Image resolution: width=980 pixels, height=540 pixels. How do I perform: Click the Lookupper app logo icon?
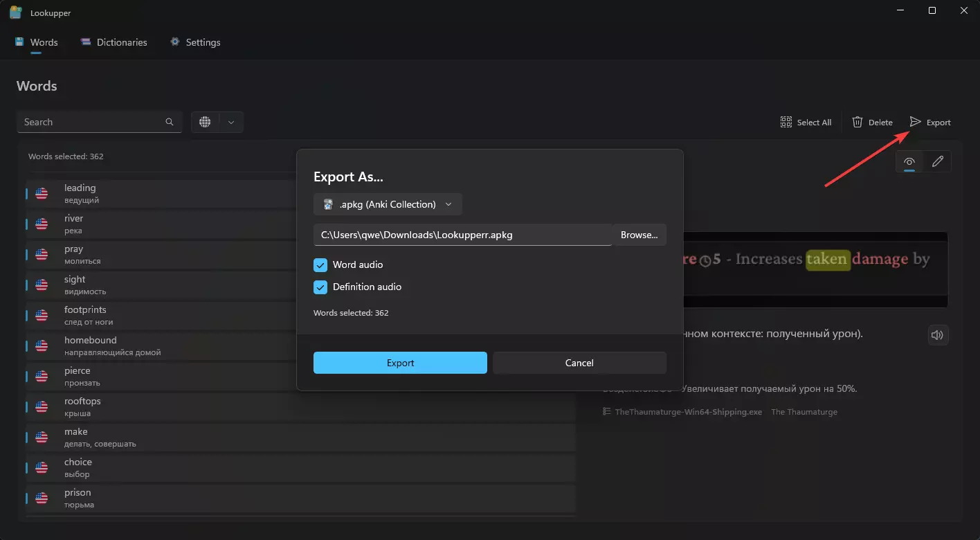tap(15, 12)
